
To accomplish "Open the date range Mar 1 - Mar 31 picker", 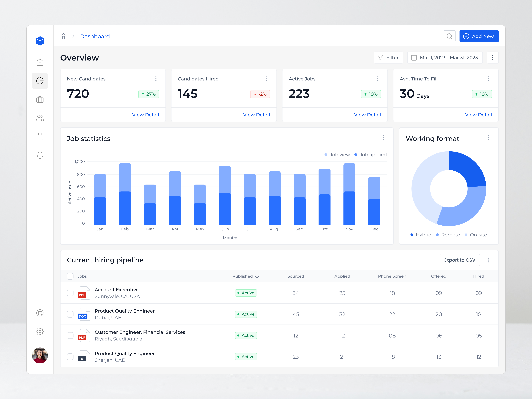I will click(445, 58).
